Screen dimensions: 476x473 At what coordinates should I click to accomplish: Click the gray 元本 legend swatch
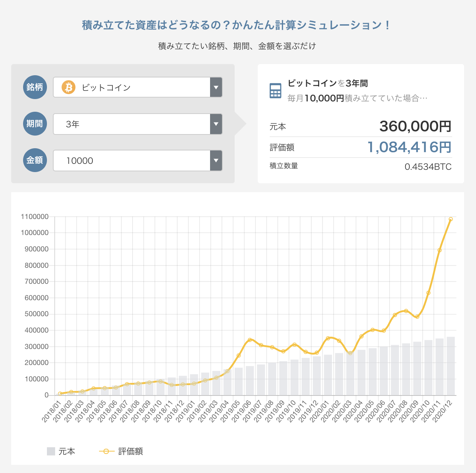[x=51, y=451]
